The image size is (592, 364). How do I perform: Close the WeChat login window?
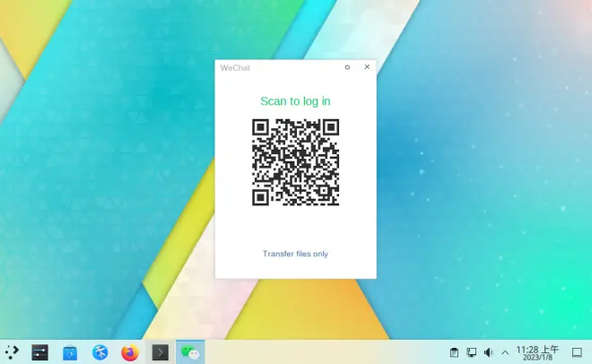(367, 66)
